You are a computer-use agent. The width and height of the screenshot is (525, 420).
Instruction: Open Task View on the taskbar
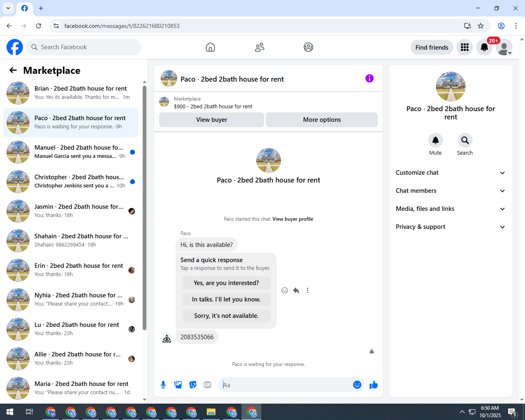click(x=30, y=412)
